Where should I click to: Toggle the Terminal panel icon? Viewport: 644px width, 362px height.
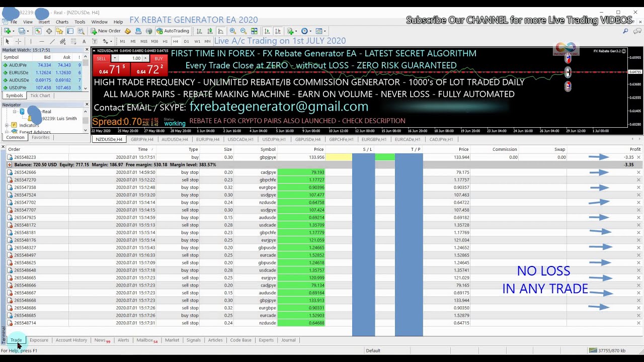click(x=70, y=31)
